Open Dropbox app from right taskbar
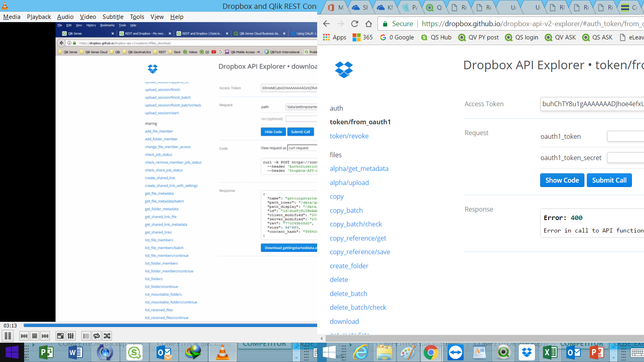Image resolution: width=644 pixels, height=362 pixels. 527,353
